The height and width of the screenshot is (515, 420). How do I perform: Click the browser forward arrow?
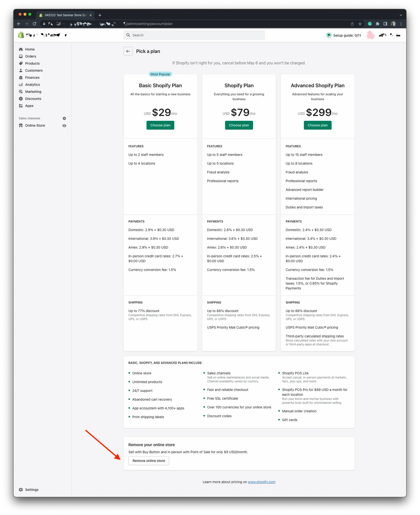coord(27,24)
